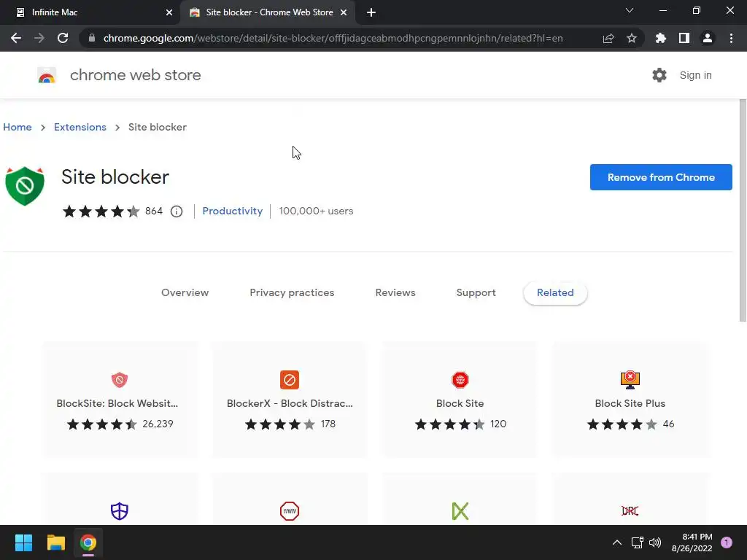Close the Infinite Mac tab

pyautogui.click(x=169, y=12)
